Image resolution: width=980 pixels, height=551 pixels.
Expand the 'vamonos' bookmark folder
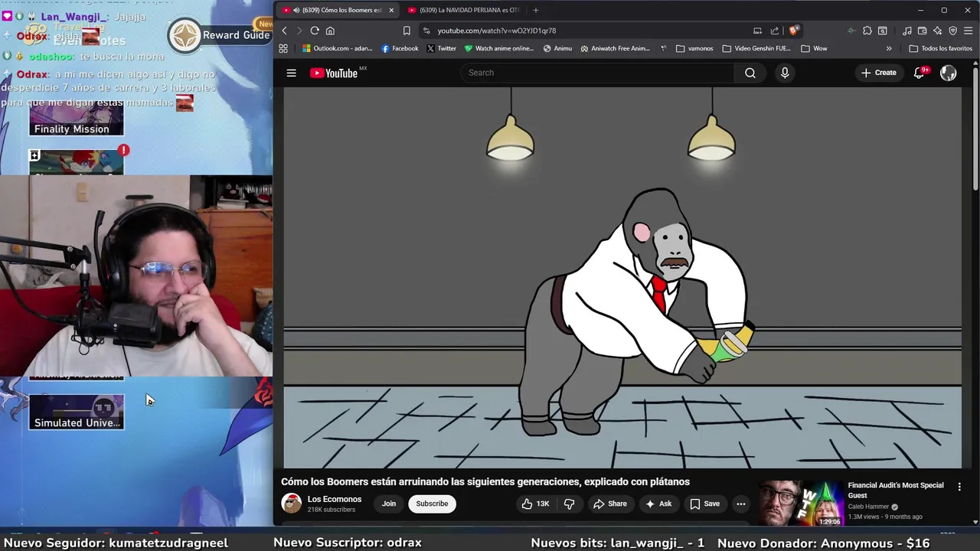[694, 48]
